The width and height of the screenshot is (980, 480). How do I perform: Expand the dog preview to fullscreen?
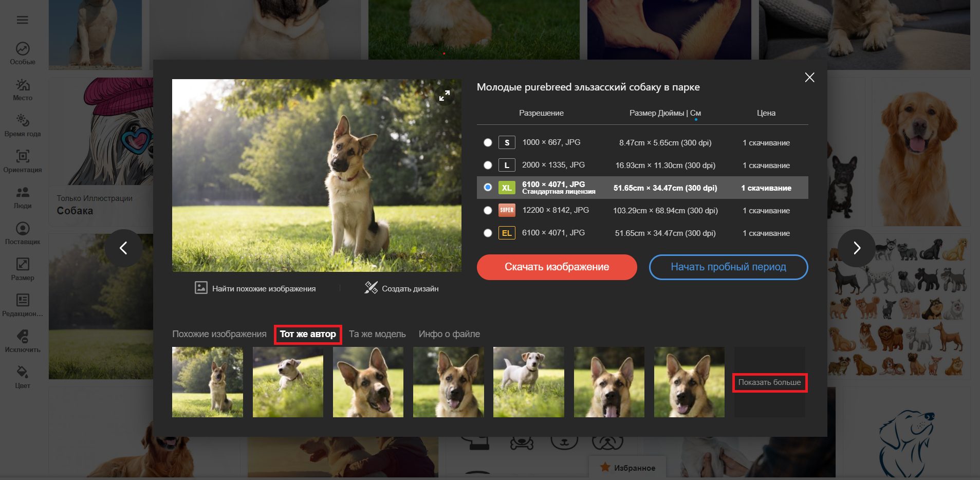tap(445, 96)
